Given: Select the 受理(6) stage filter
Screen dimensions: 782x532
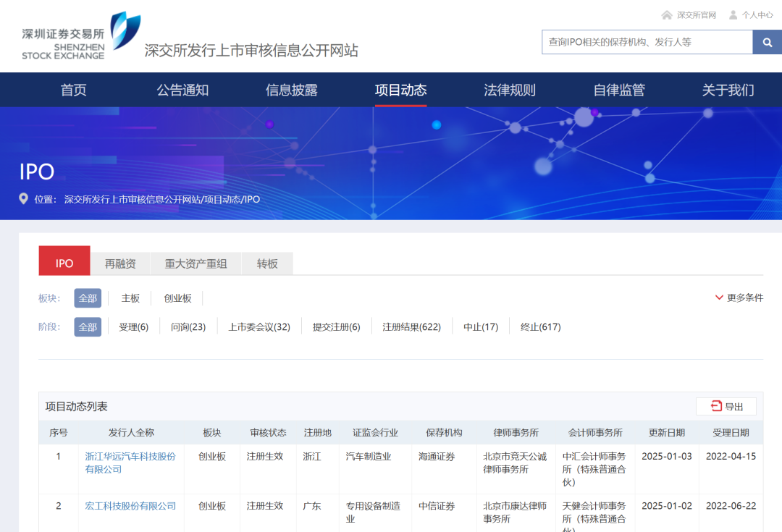Looking at the screenshot, I should coord(133,327).
